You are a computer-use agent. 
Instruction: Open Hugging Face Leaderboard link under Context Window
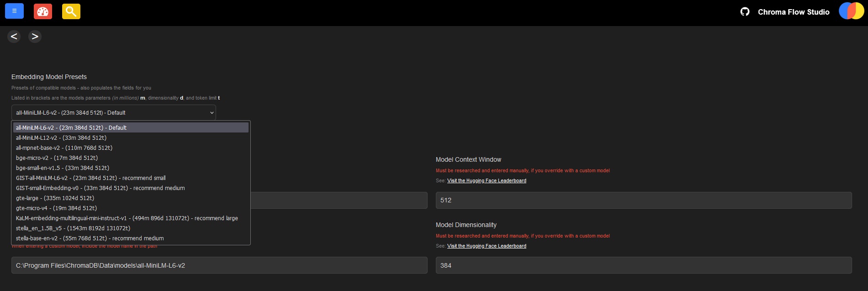point(487,180)
